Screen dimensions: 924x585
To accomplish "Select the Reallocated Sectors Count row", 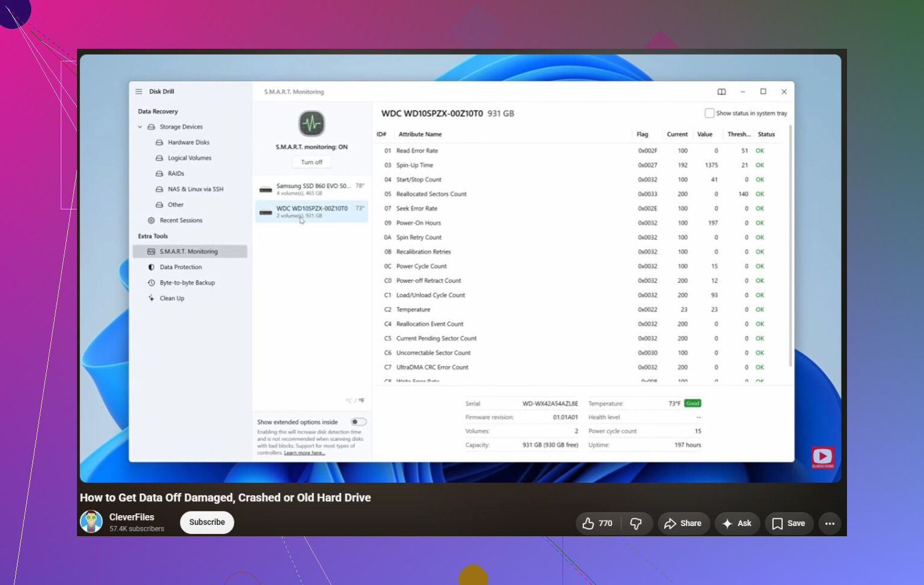I will click(x=580, y=194).
